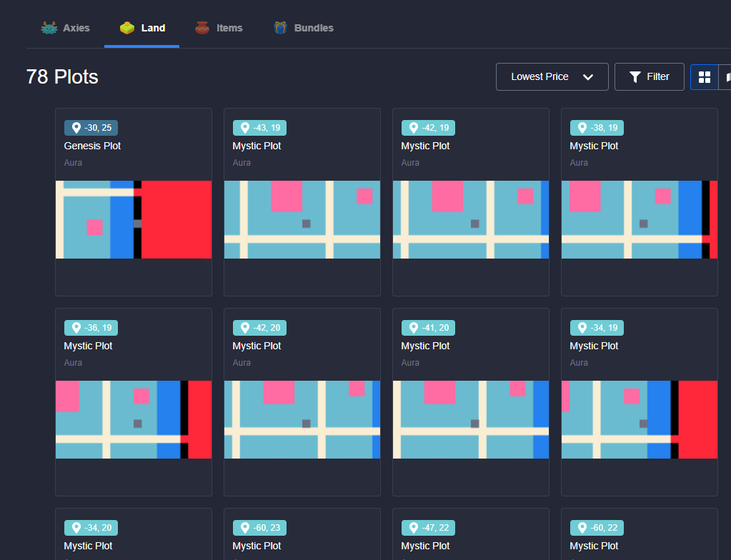Click the Mystic Plot title at -38, 19
The height and width of the screenshot is (560, 731).
594,146
